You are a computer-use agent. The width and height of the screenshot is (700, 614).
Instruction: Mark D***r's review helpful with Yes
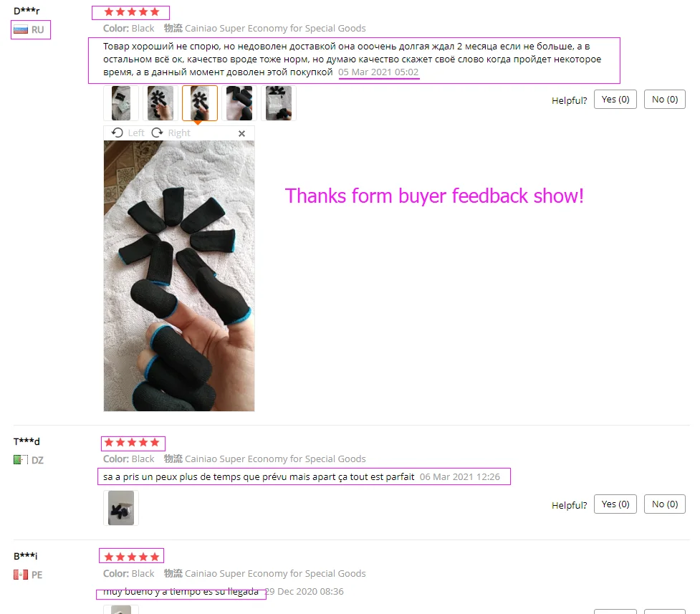(615, 100)
